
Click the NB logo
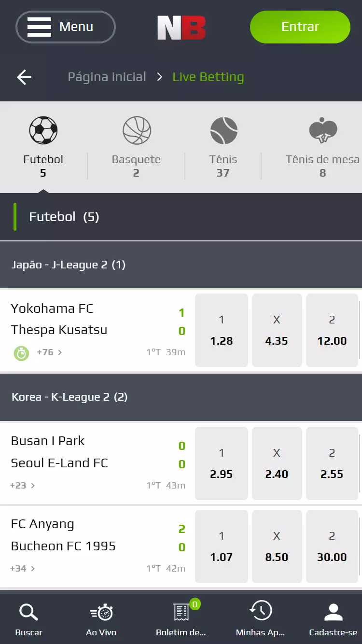(181, 28)
